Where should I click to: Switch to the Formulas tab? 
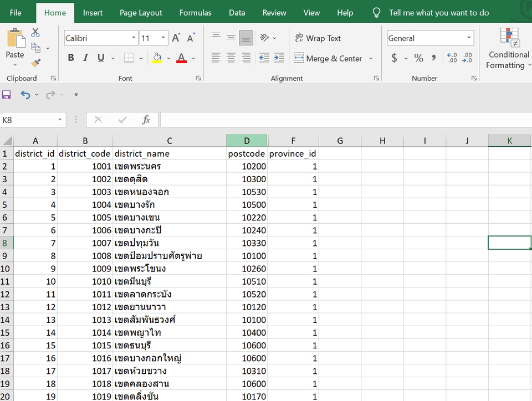click(x=196, y=13)
